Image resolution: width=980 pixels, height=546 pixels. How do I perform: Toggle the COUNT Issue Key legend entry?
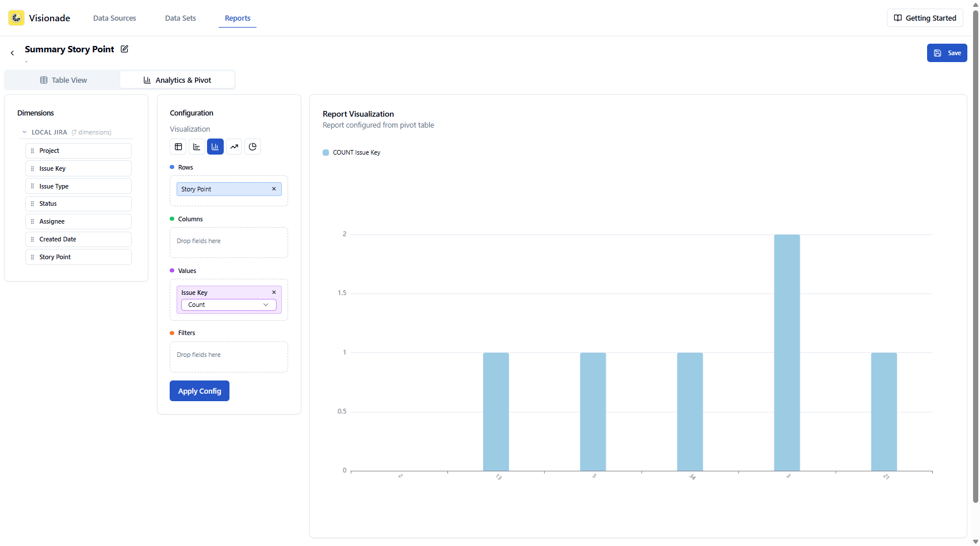tap(351, 152)
